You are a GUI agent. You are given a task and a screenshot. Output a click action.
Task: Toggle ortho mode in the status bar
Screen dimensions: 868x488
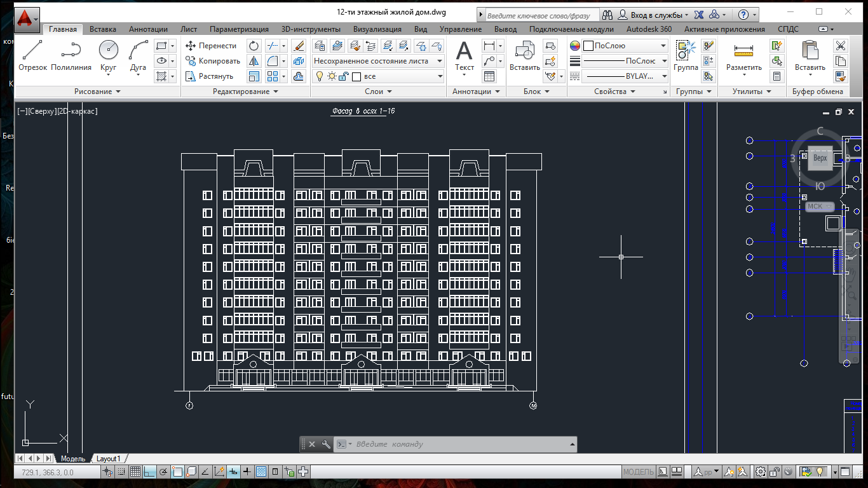coord(149,472)
